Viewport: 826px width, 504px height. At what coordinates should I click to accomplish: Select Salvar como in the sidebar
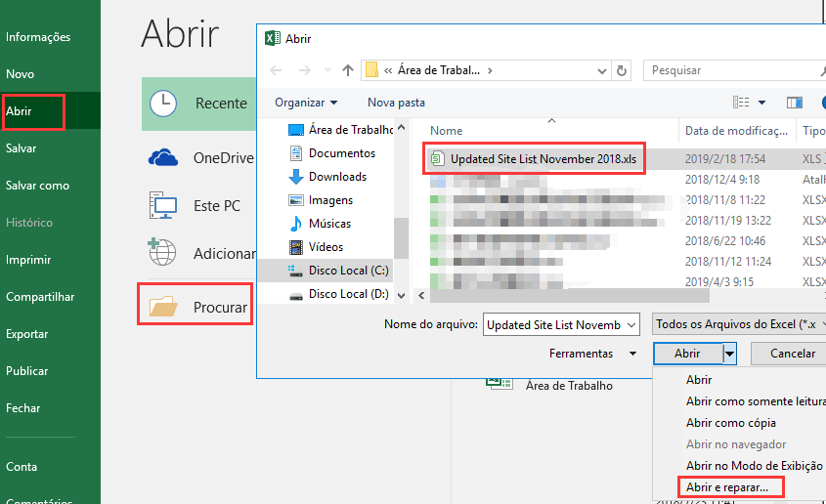click(x=37, y=186)
